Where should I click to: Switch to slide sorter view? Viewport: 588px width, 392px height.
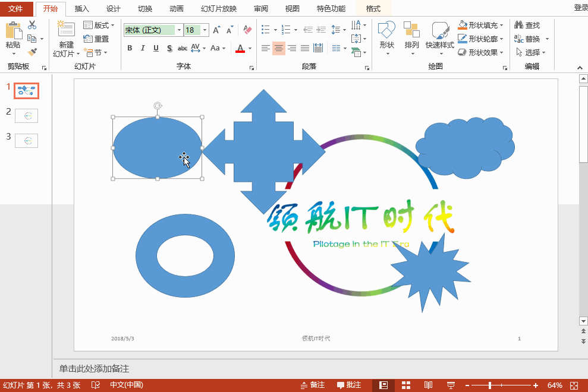pyautogui.click(x=405, y=385)
